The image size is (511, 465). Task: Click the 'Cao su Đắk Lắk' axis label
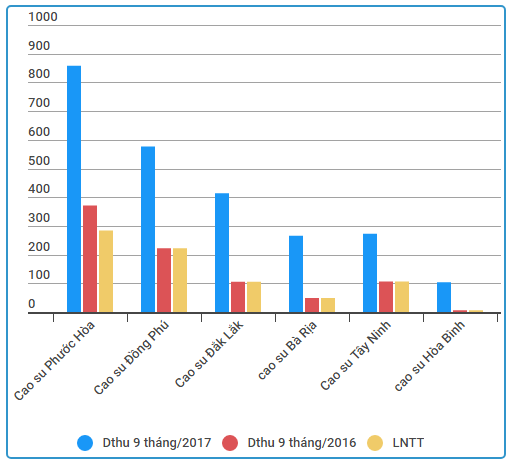pyautogui.click(x=209, y=354)
